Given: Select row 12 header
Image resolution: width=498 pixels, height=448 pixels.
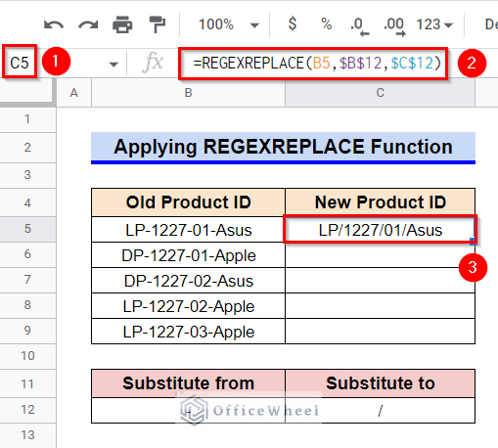Looking at the screenshot, I should point(27,410).
